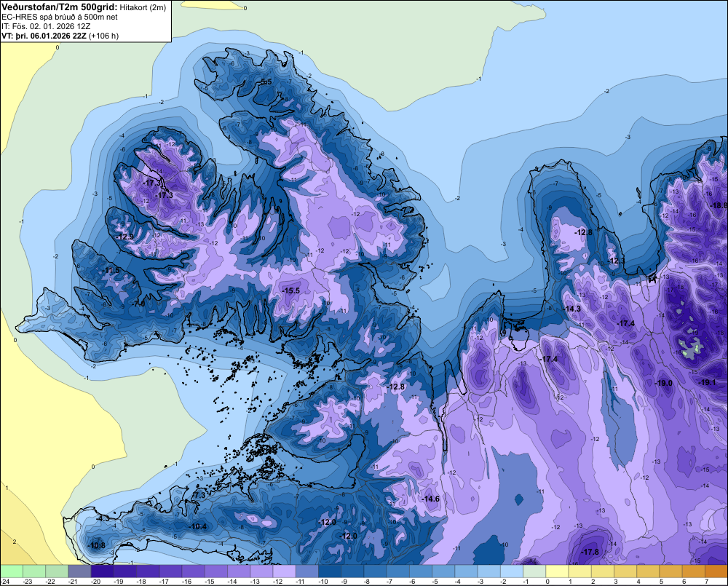
Task: Click the legend scale label '-5'
Action: [436, 582]
